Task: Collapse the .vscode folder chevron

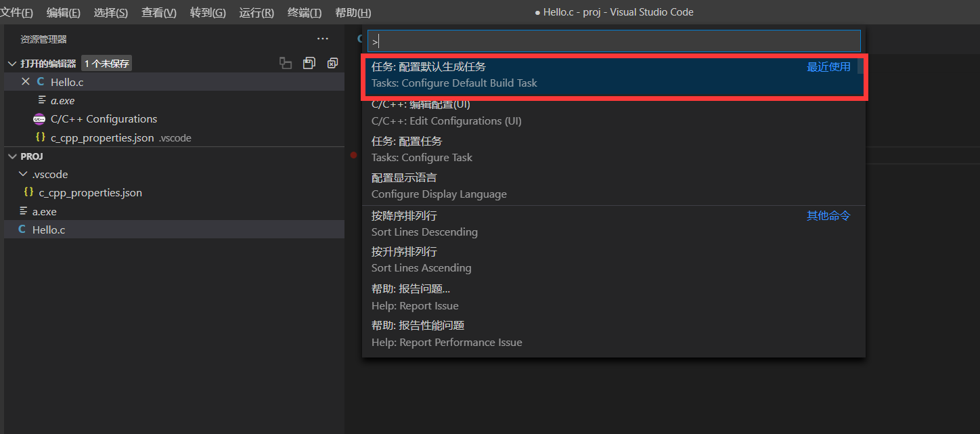Action: coord(23,175)
